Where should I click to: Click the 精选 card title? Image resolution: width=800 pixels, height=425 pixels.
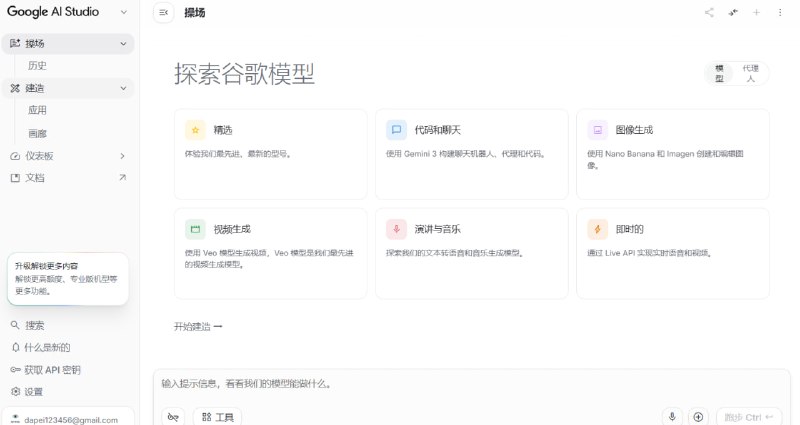222,130
